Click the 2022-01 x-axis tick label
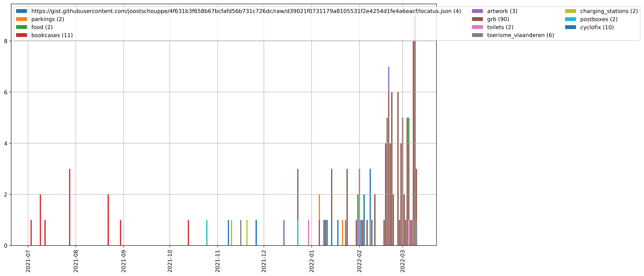Screen dimensions: 644x276 (312, 261)
